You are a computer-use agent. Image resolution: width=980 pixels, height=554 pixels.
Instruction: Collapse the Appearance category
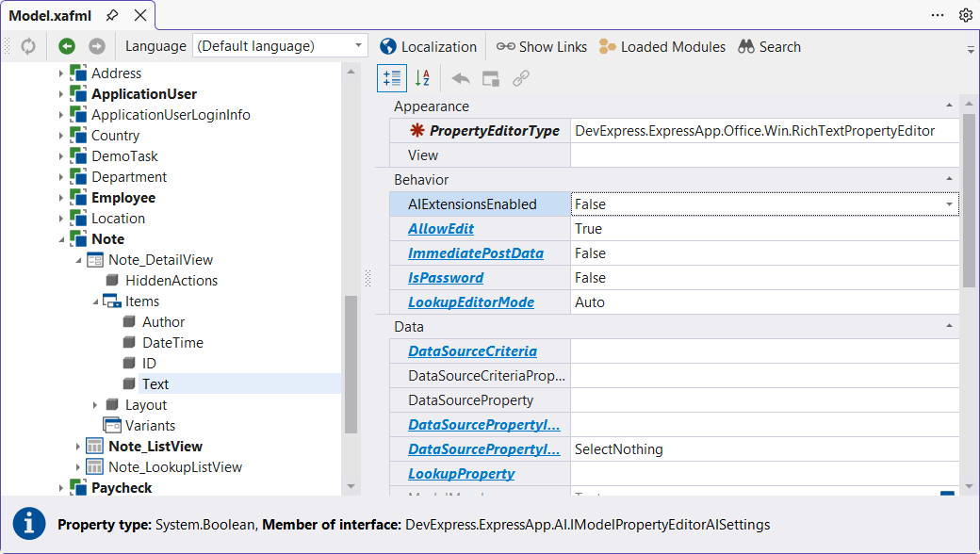[950, 106]
